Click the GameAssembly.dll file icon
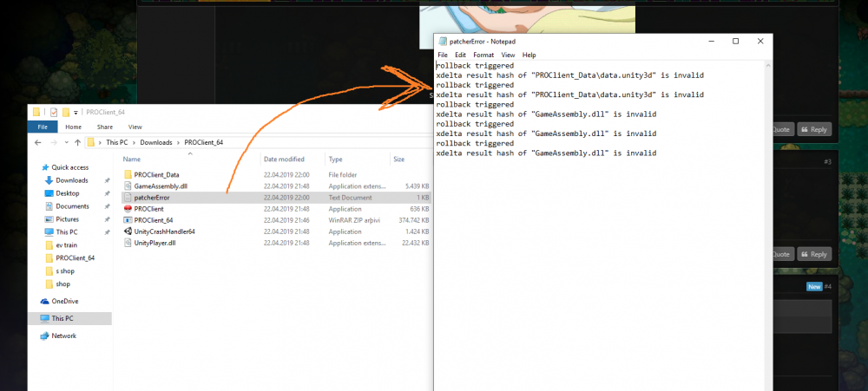Screen dimensions: 868x391 tap(128, 186)
